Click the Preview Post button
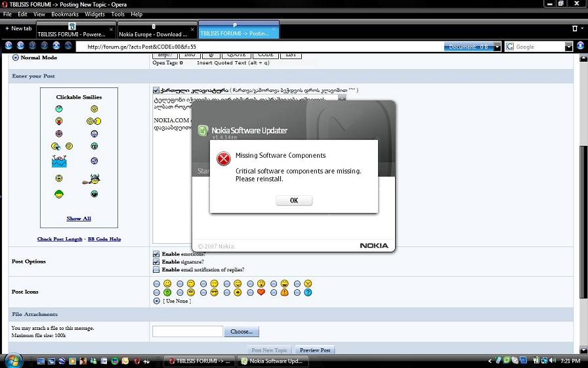This screenshot has height=368, width=588. (315, 350)
